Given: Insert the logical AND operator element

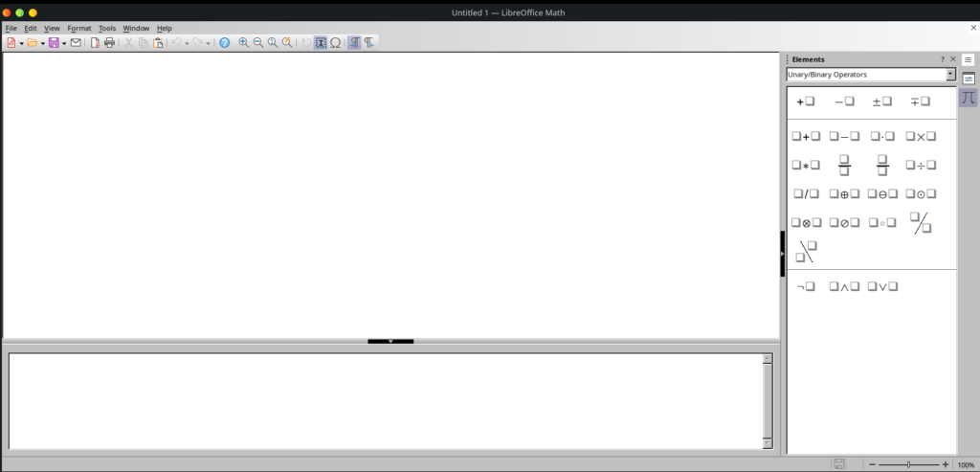Looking at the screenshot, I should pyautogui.click(x=844, y=286).
